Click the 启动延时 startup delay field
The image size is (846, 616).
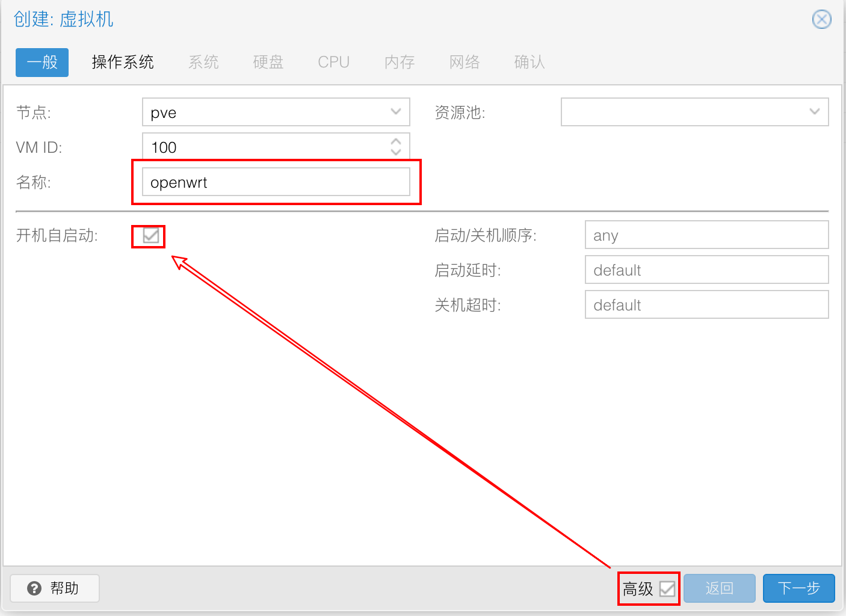(706, 270)
